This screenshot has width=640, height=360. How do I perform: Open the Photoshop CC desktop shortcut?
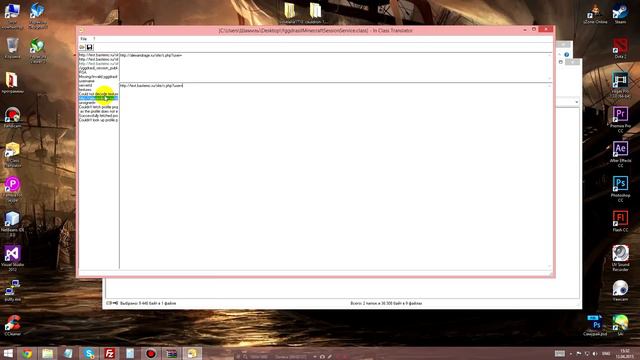pos(620,189)
